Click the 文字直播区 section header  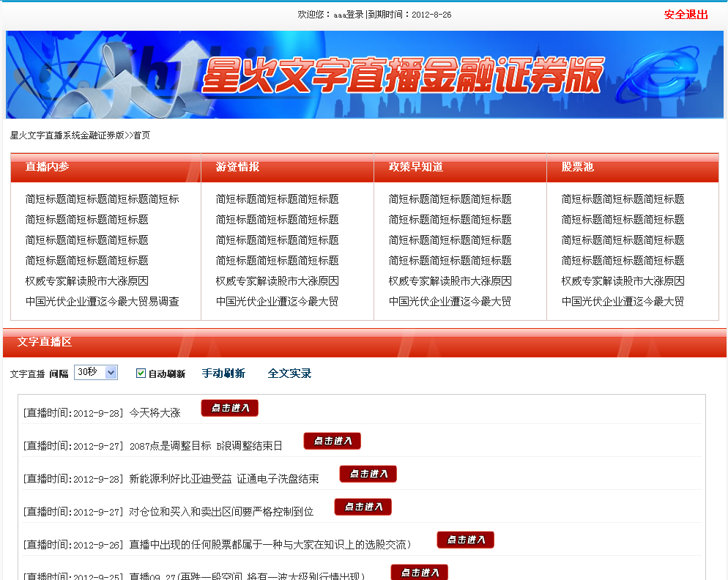point(365,343)
